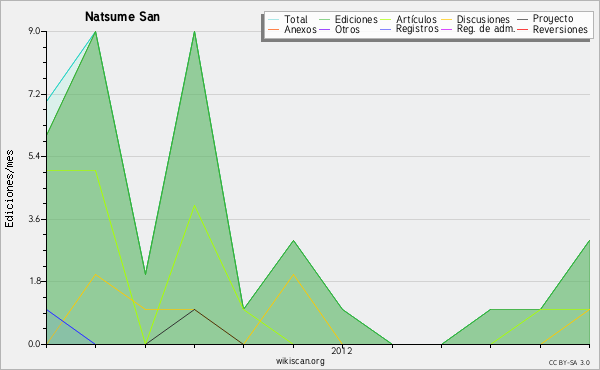
Task: Select the Reg. de adm. legend entry
Action: point(486,29)
